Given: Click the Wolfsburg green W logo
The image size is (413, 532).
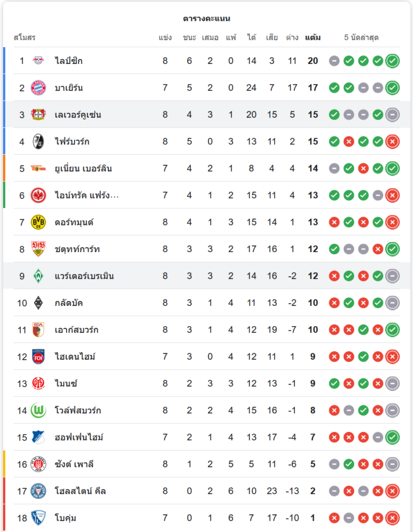Looking at the screenshot, I should coord(38,410).
